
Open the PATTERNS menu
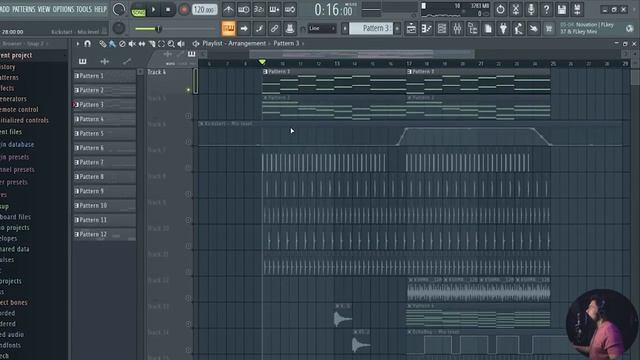(x=24, y=9)
